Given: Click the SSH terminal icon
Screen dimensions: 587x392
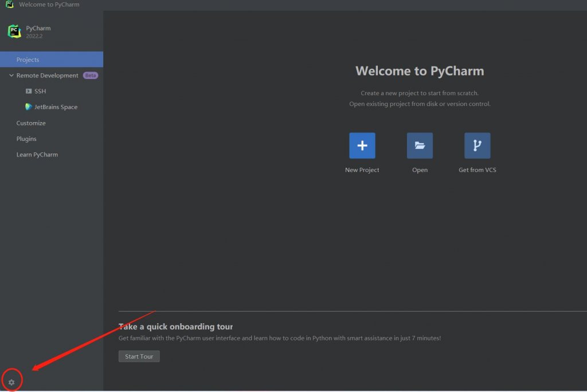Looking at the screenshot, I should (x=29, y=91).
